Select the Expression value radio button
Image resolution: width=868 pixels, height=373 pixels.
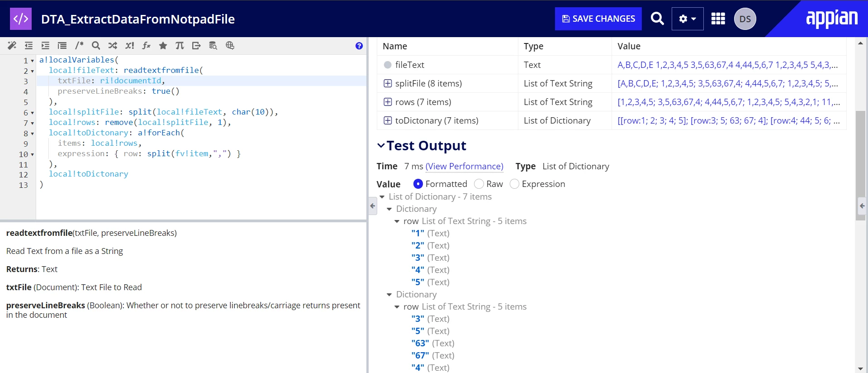[514, 184]
